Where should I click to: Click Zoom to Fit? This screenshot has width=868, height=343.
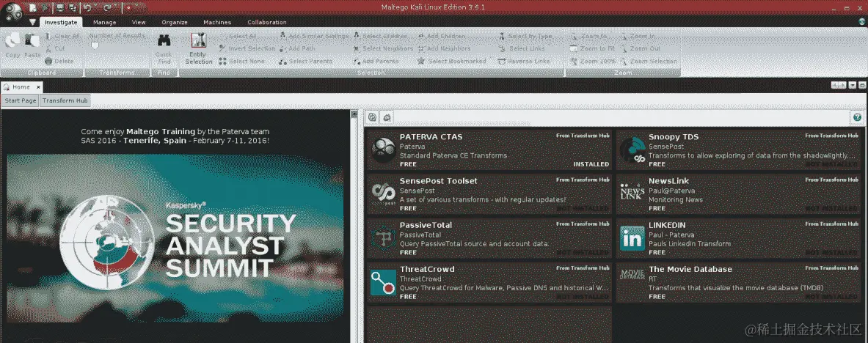coord(592,48)
